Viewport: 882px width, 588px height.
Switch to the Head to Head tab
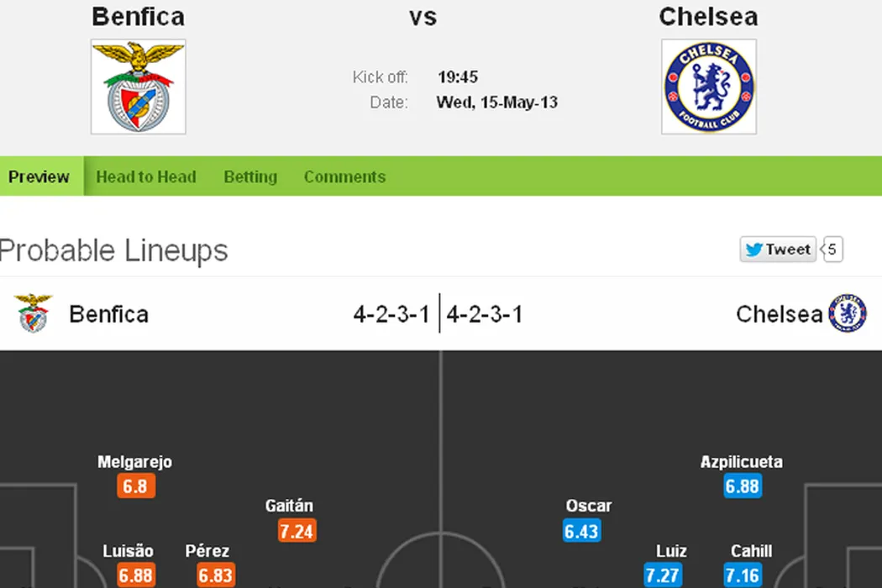pos(146,176)
